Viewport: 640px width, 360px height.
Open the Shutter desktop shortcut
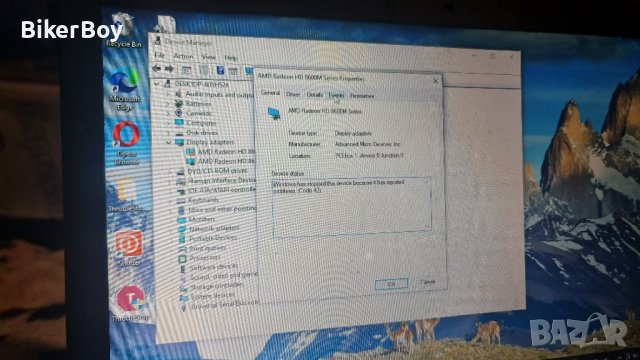click(129, 249)
